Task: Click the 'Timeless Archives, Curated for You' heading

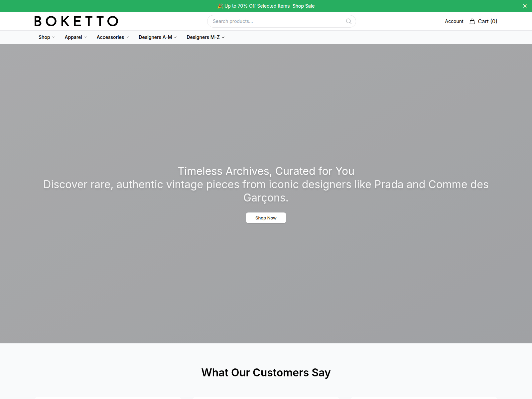Action: coord(266,171)
